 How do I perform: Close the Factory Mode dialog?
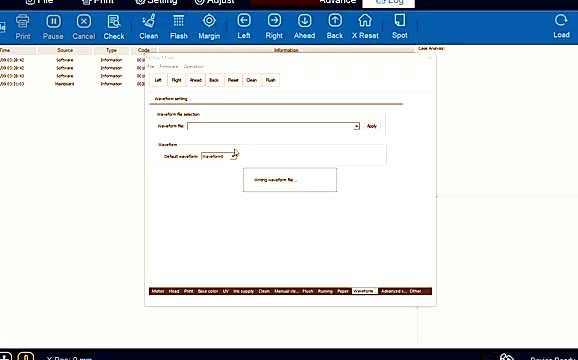pyautogui.click(x=429, y=58)
